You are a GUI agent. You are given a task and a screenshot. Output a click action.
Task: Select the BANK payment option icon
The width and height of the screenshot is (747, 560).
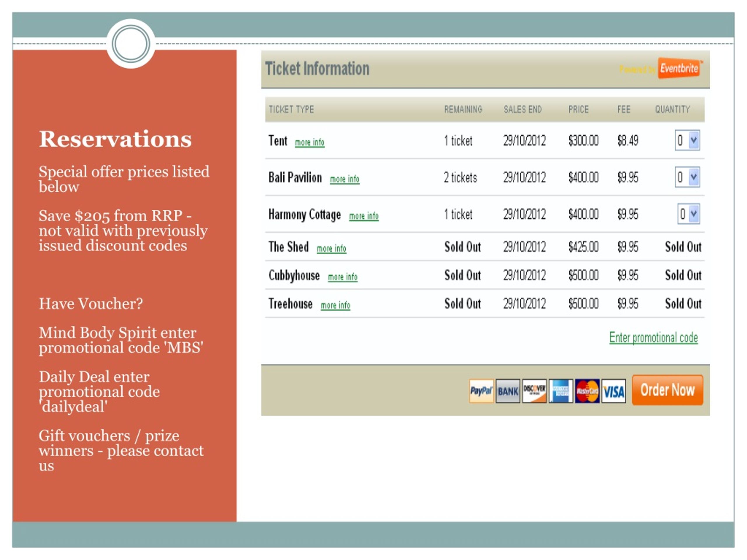[x=507, y=391]
